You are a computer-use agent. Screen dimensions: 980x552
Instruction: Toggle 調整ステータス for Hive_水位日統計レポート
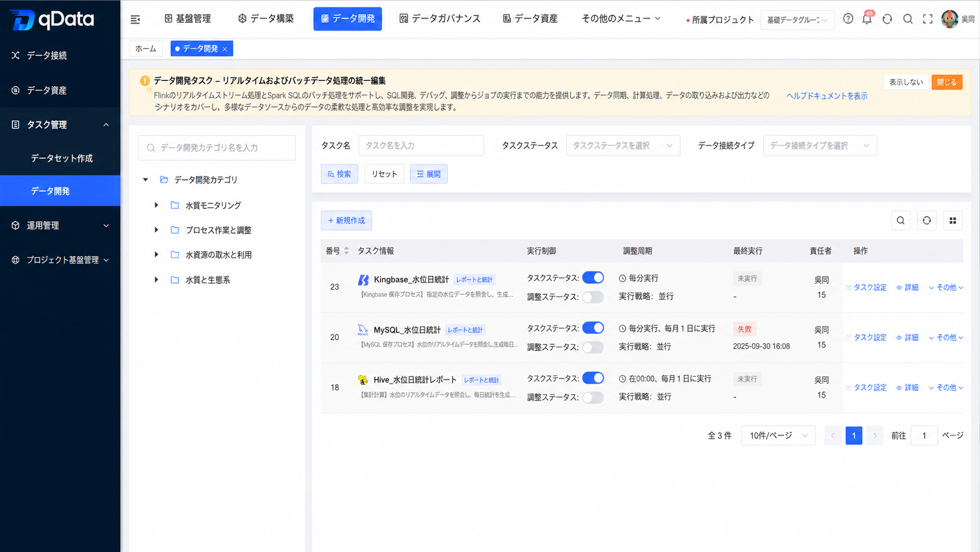click(x=593, y=397)
